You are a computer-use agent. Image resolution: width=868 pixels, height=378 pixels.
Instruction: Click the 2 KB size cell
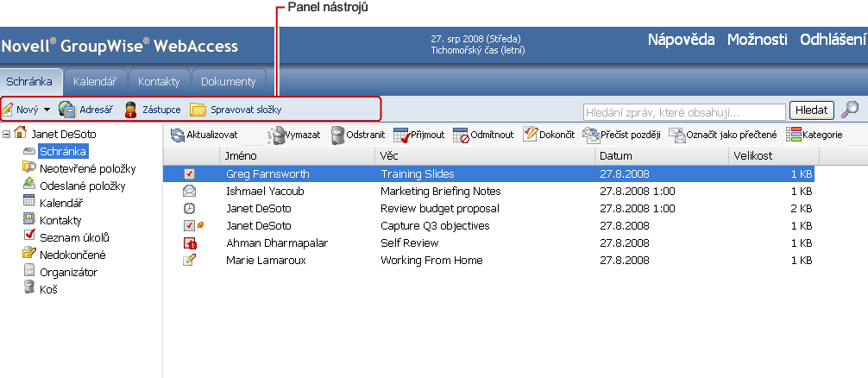802,209
